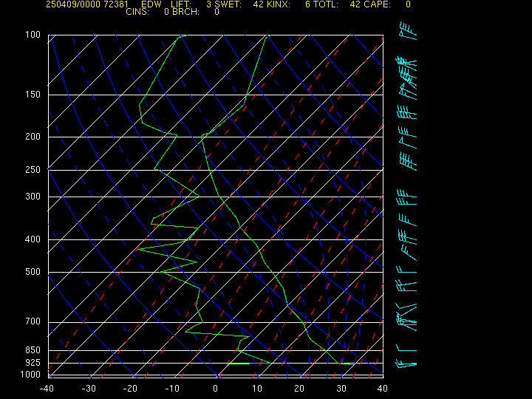The height and width of the screenshot is (399, 532).
Task: Click the 850 pressure level label
Action: (x=33, y=349)
